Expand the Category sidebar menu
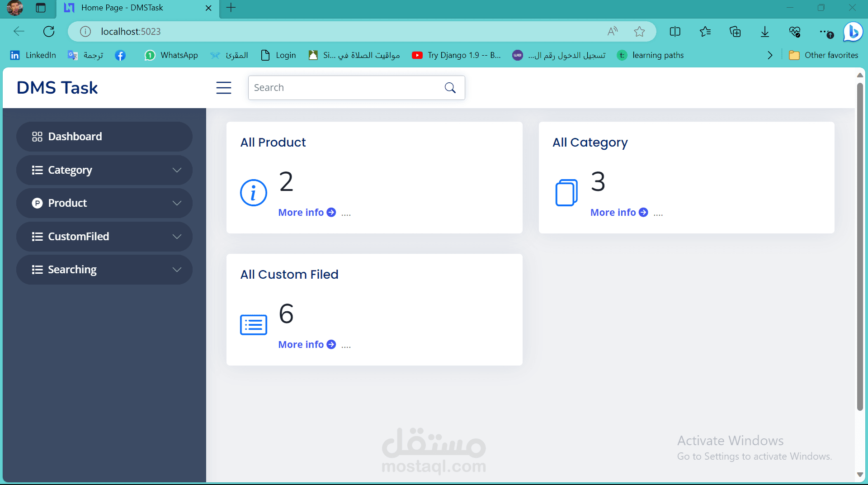Screen dimensions: 868x485 coord(176,170)
